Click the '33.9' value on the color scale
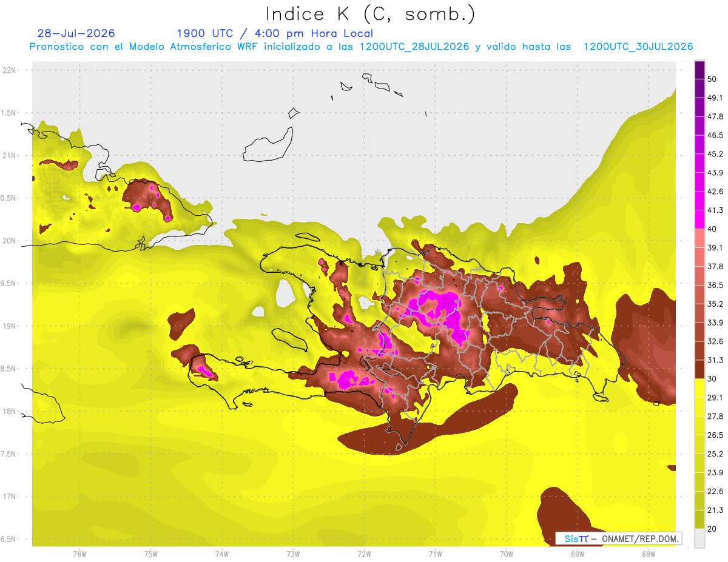This screenshot has width=728, height=562. click(x=715, y=323)
